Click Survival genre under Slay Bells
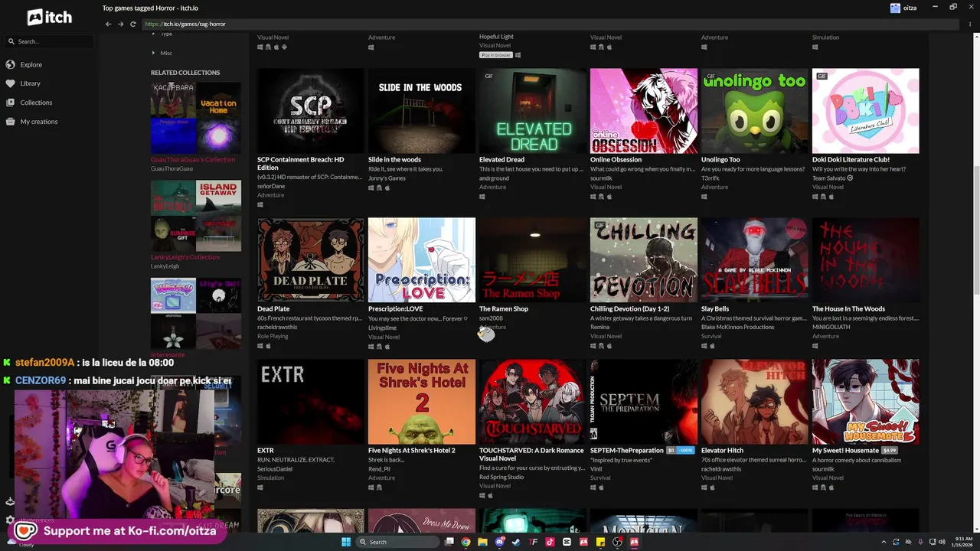The height and width of the screenshot is (551, 980). pos(711,336)
